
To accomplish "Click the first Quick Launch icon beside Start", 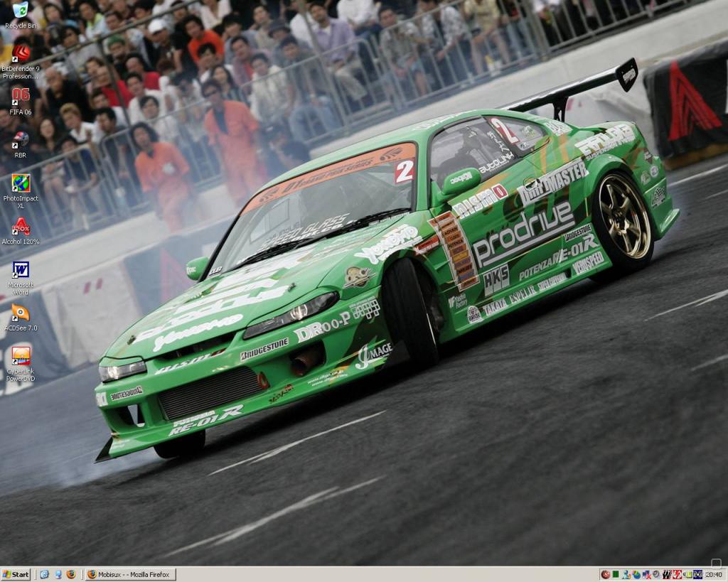I will pos(45,575).
